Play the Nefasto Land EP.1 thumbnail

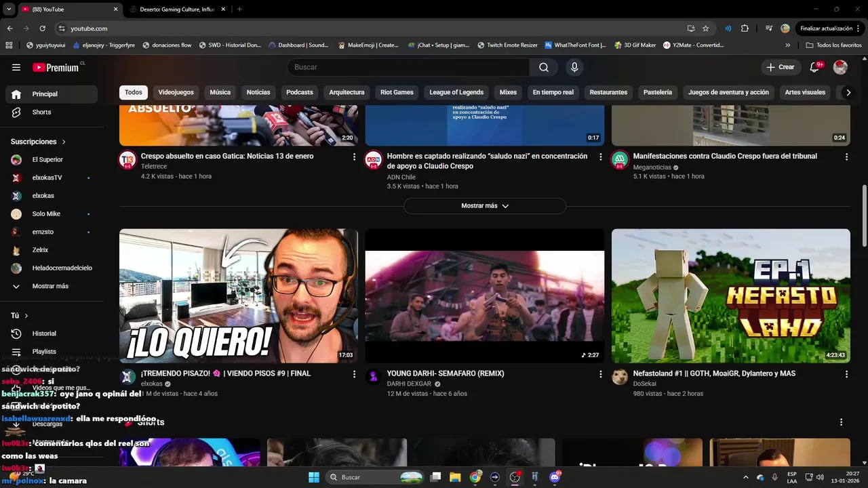730,296
